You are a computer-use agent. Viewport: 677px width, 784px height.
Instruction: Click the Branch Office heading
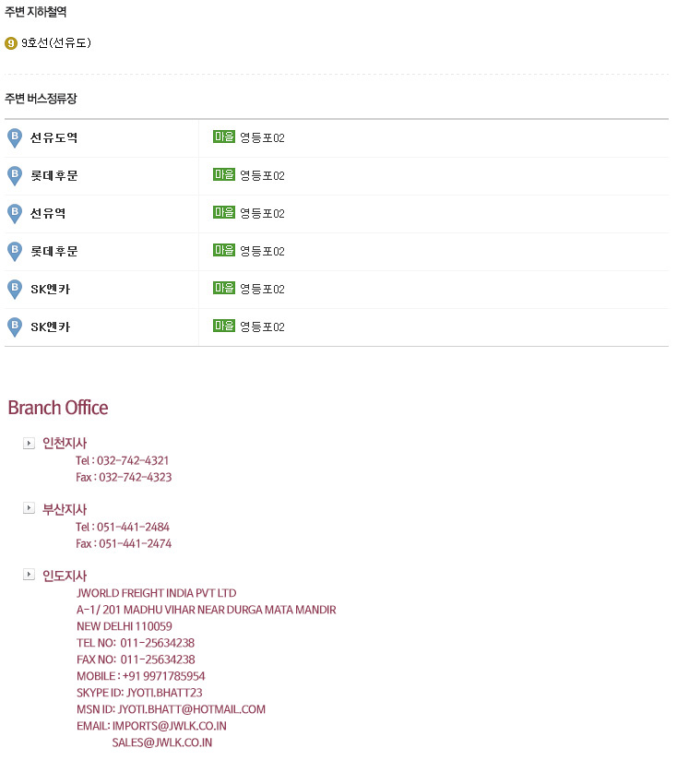click(x=58, y=408)
